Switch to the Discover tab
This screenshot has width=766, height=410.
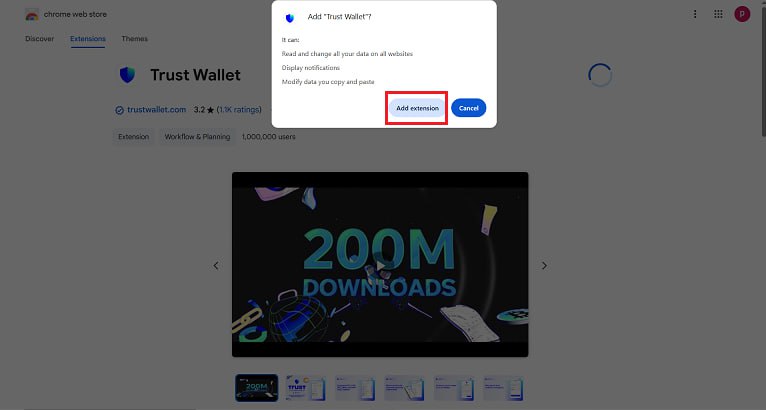(x=40, y=39)
